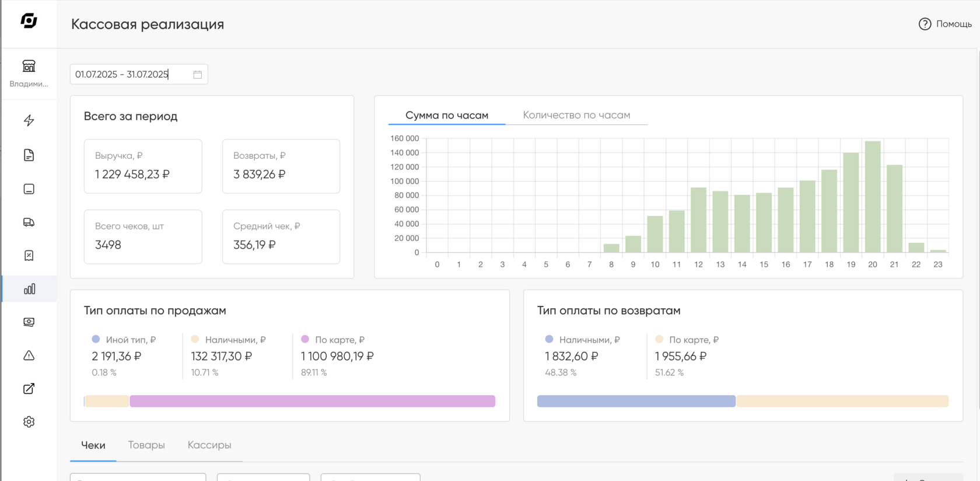The height and width of the screenshot is (481, 980).
Task: Click the lightning bolt sidebar icon
Action: coord(29,121)
